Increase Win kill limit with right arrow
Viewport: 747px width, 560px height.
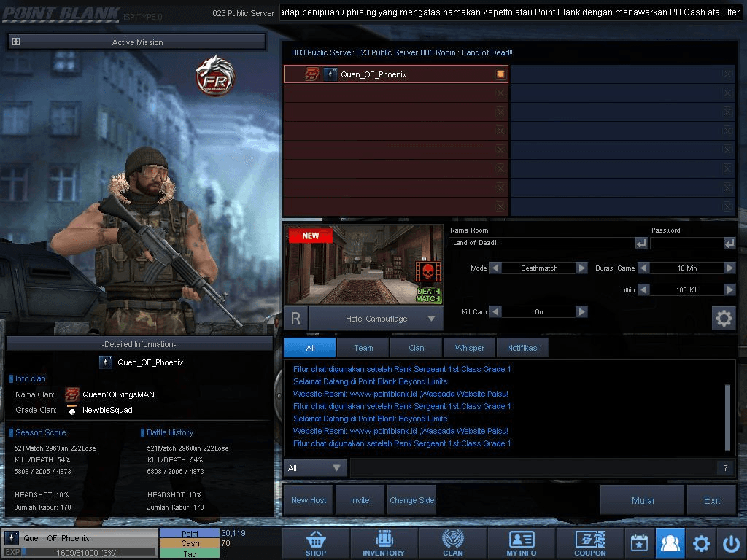pos(729,289)
